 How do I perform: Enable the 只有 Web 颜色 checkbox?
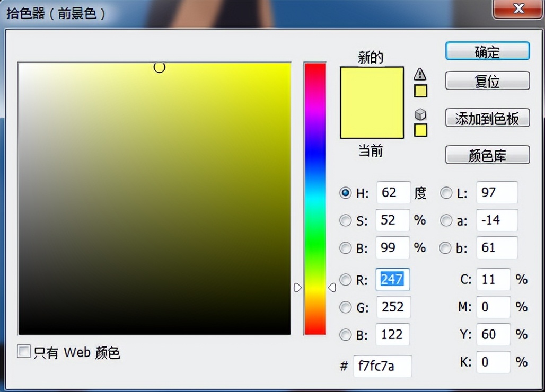tap(24, 351)
